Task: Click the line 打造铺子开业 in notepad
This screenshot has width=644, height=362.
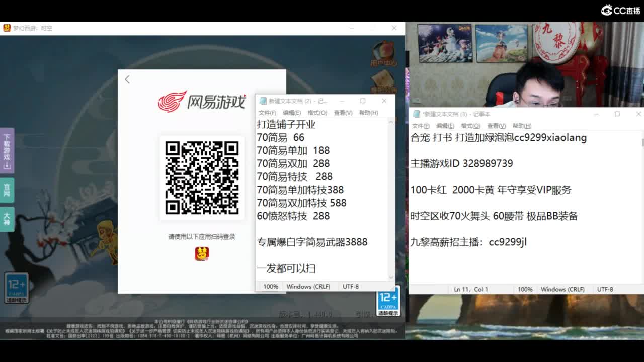Action: [x=286, y=124]
